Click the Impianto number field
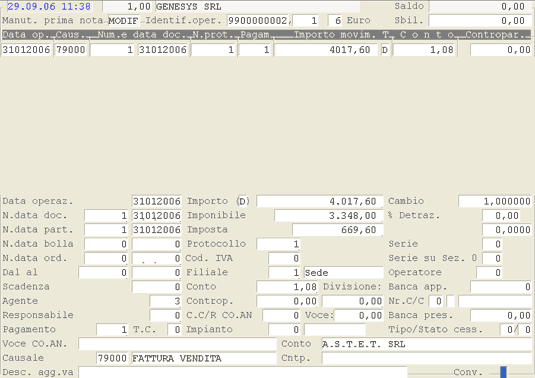 (x=284, y=330)
